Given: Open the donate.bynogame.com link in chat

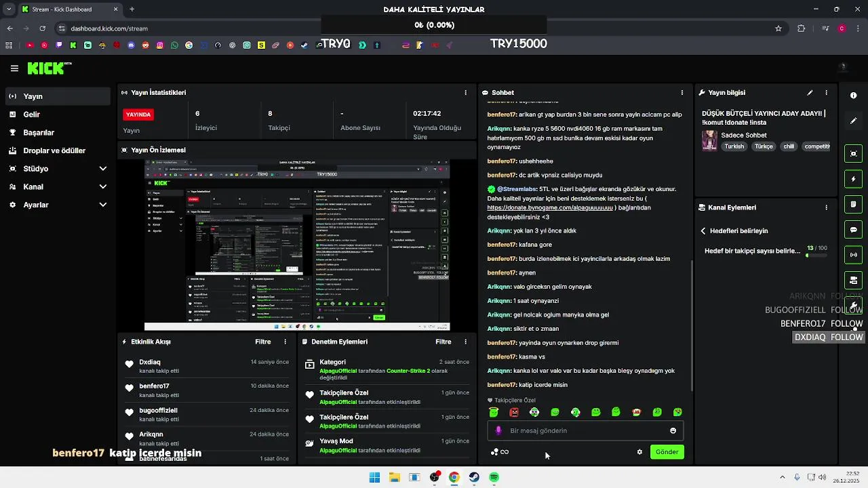Looking at the screenshot, I should (x=550, y=207).
